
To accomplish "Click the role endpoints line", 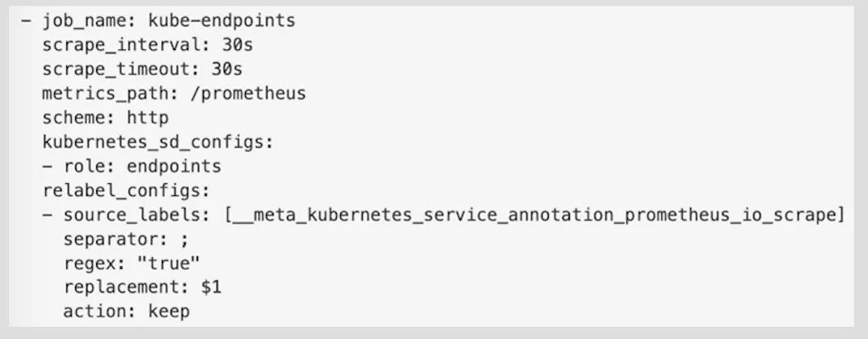I will [x=132, y=166].
